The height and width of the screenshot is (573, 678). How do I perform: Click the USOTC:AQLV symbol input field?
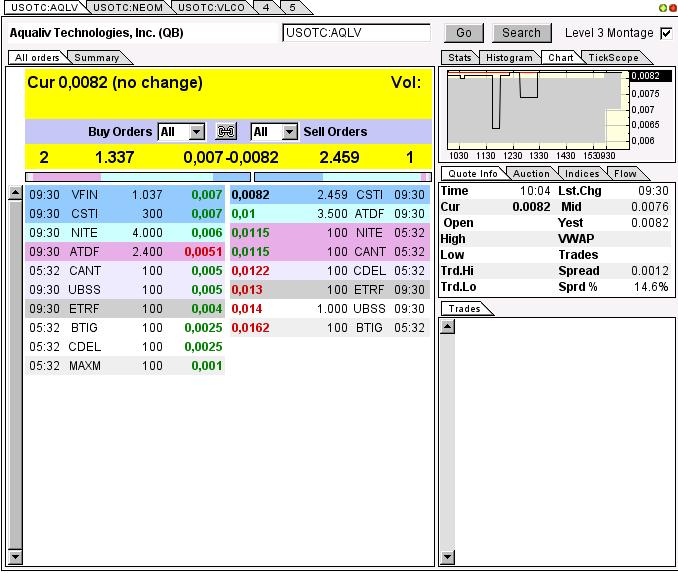point(356,33)
